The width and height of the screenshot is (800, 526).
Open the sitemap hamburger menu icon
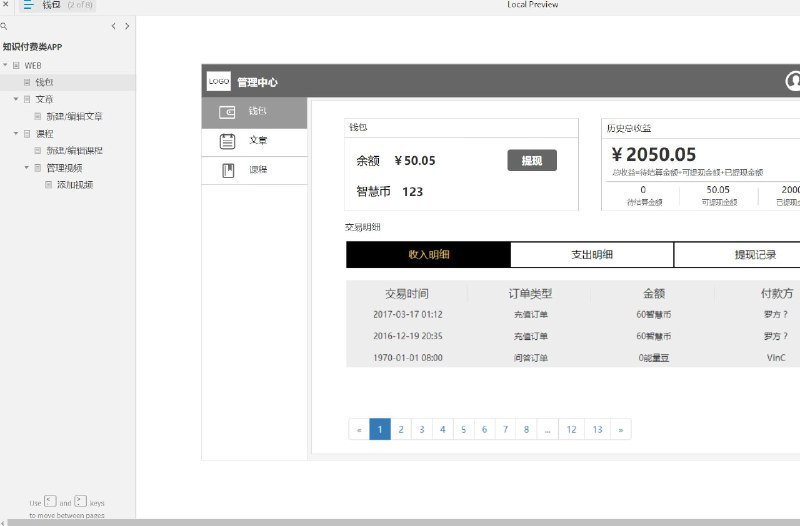(28, 5)
